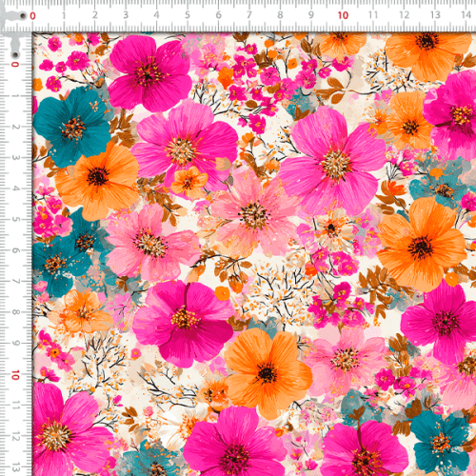Click the number 12 on the top ruler

[x=404, y=15]
